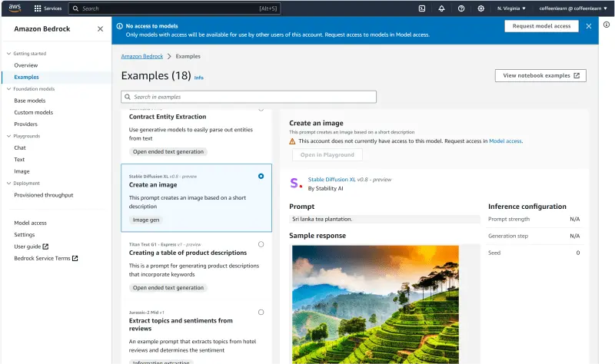Open the Image playground

(x=22, y=171)
